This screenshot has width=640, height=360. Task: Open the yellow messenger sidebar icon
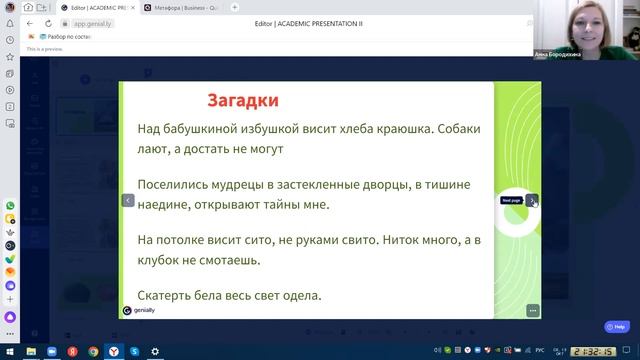click(x=10, y=219)
